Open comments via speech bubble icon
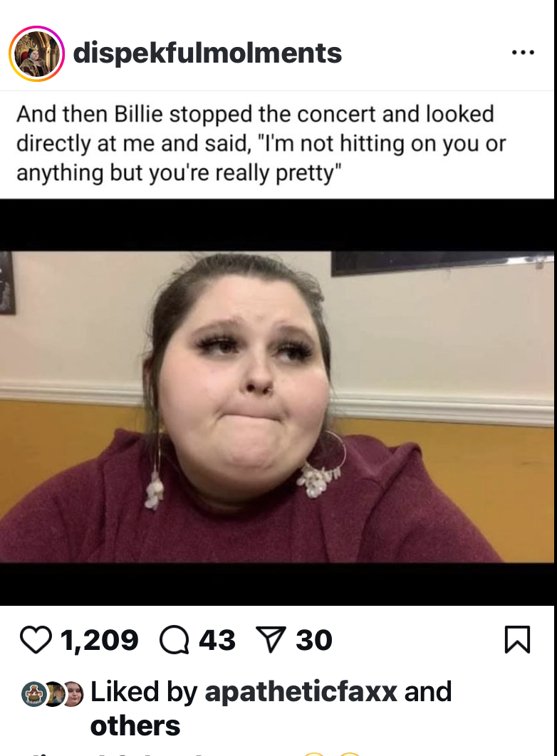The image size is (557, 756). click(175, 640)
